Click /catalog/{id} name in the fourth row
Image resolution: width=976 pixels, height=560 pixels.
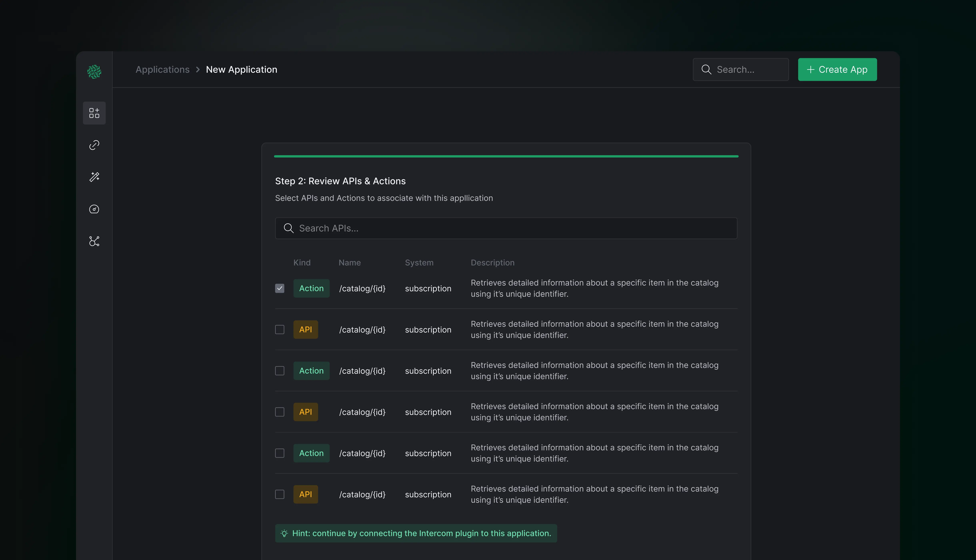point(362,412)
